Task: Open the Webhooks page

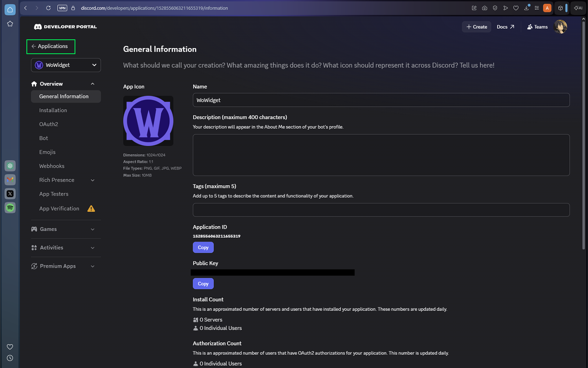Action: tap(51, 166)
